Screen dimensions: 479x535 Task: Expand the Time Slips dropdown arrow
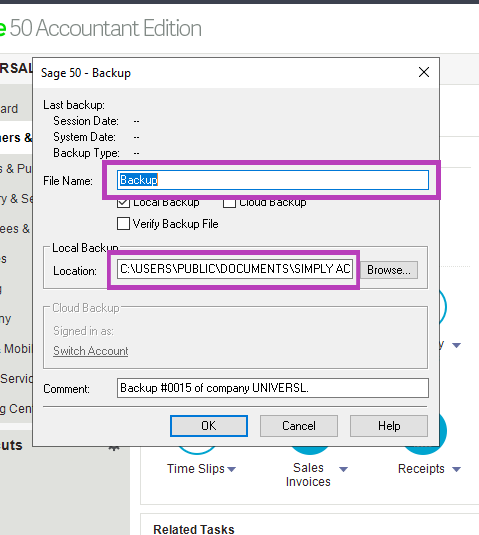(231, 469)
